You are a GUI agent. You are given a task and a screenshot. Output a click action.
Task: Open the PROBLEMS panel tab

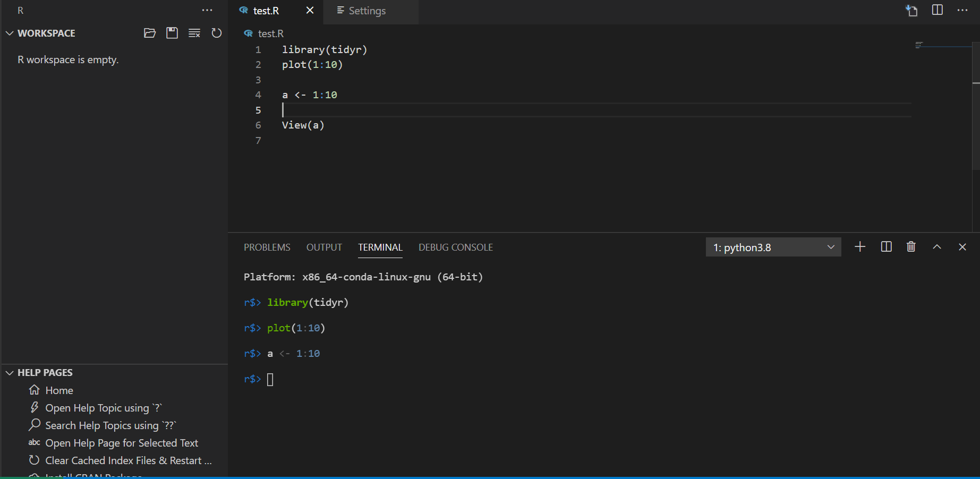267,247
